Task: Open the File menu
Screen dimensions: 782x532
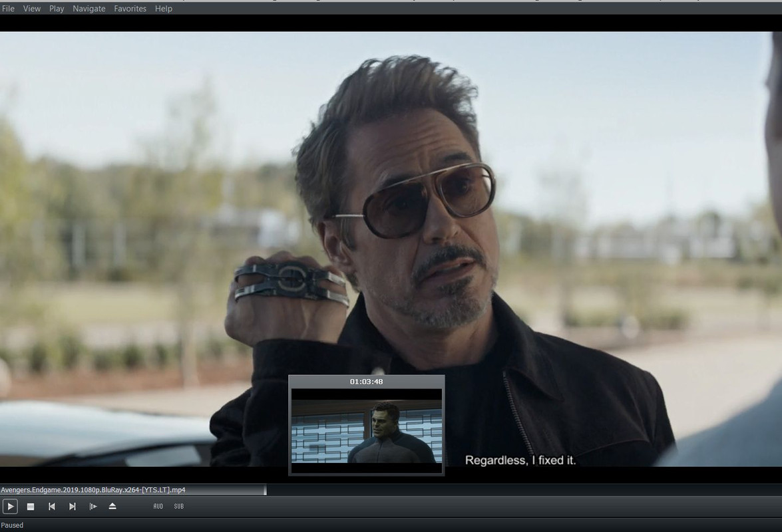Action: click(8, 9)
